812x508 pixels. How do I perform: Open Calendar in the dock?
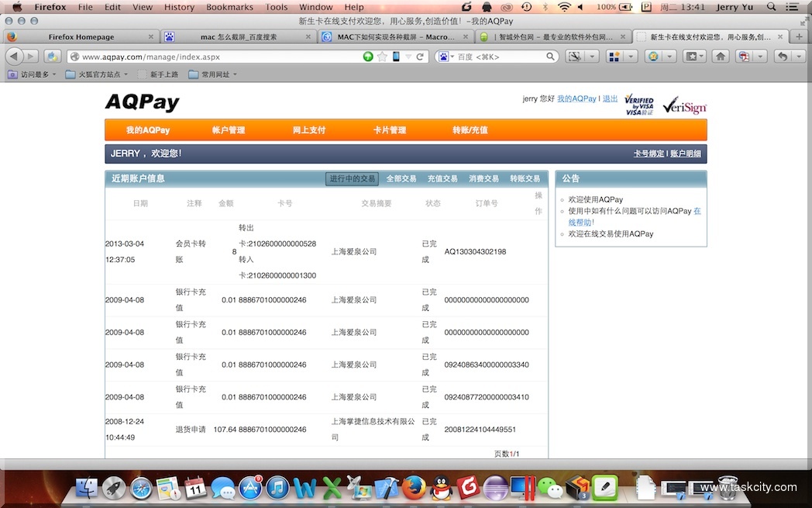pos(195,488)
